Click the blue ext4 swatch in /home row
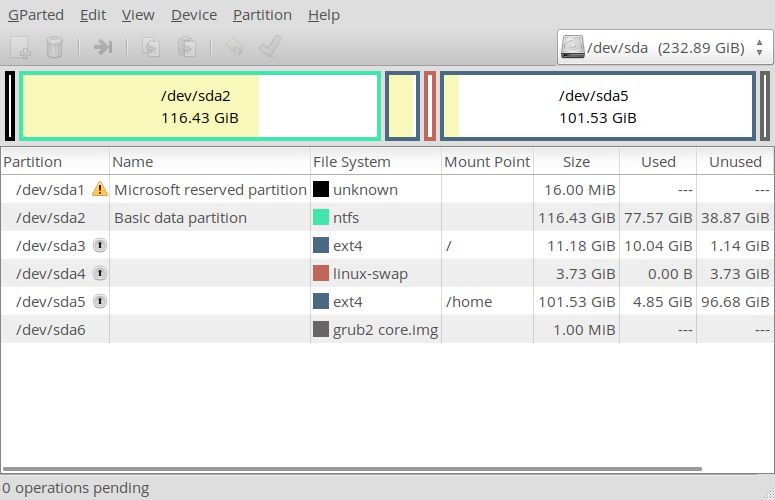Screen dimensions: 775x500 321,301
